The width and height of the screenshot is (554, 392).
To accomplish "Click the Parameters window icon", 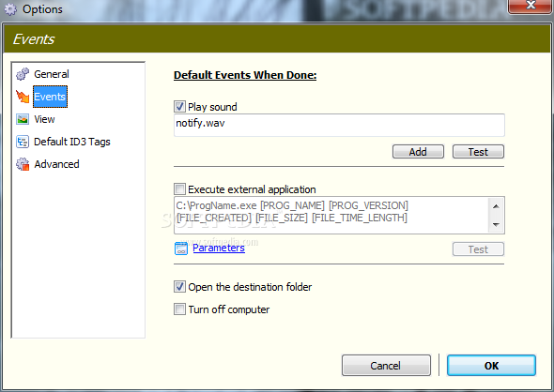I will (x=181, y=249).
